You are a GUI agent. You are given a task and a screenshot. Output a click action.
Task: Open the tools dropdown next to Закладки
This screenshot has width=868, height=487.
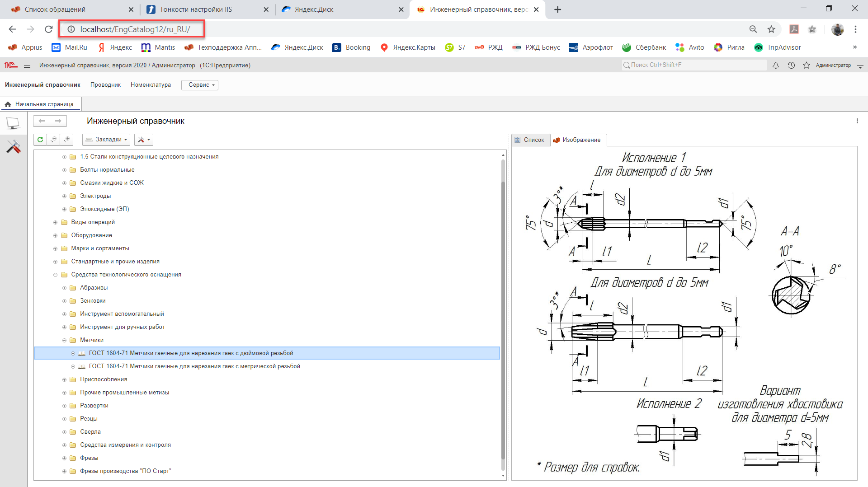[144, 140]
